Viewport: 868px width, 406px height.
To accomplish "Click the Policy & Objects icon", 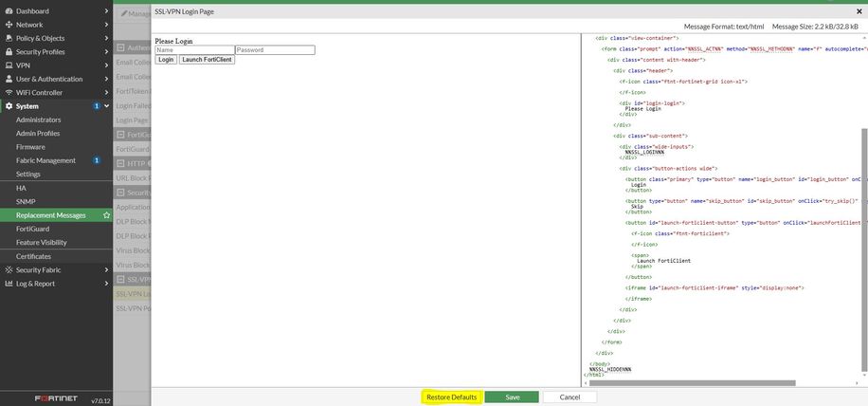I will (x=9, y=38).
